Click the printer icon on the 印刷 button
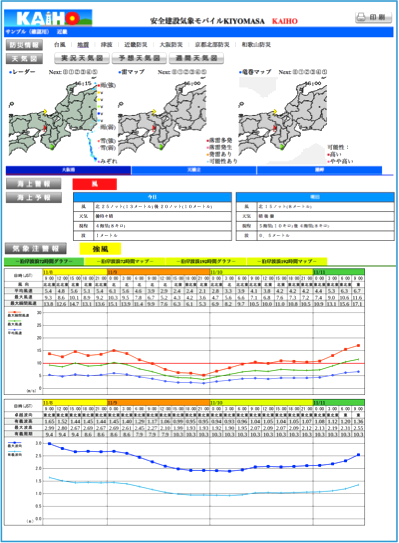This screenshot has width=399, height=543. (x=361, y=17)
